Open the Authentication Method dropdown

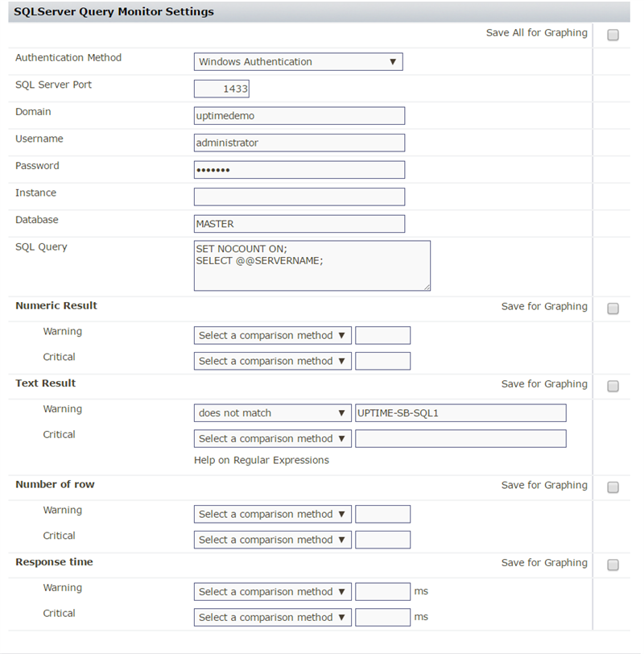299,62
